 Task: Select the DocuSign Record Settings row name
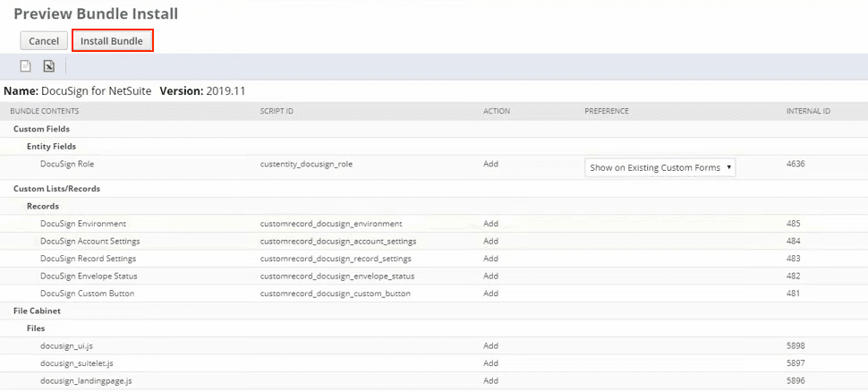point(88,259)
